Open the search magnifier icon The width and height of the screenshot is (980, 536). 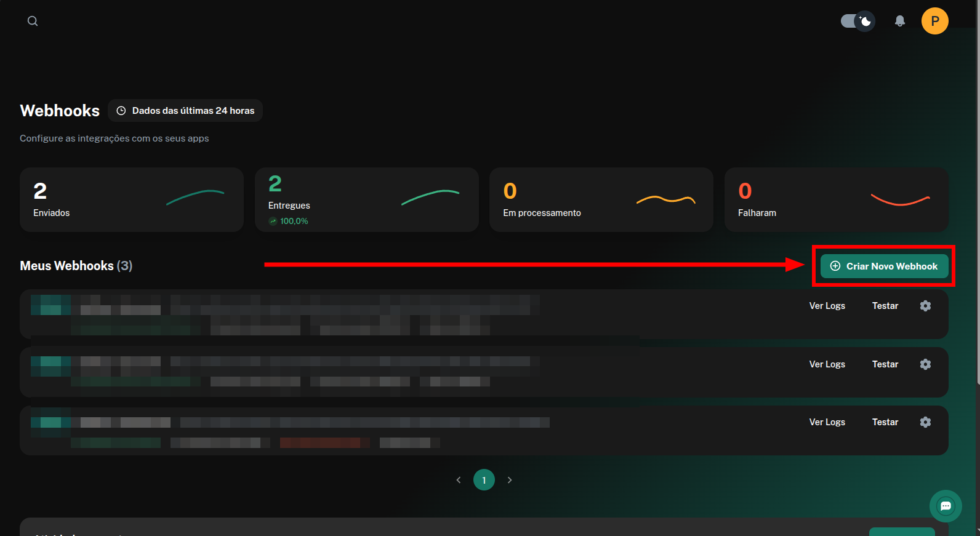click(x=33, y=21)
